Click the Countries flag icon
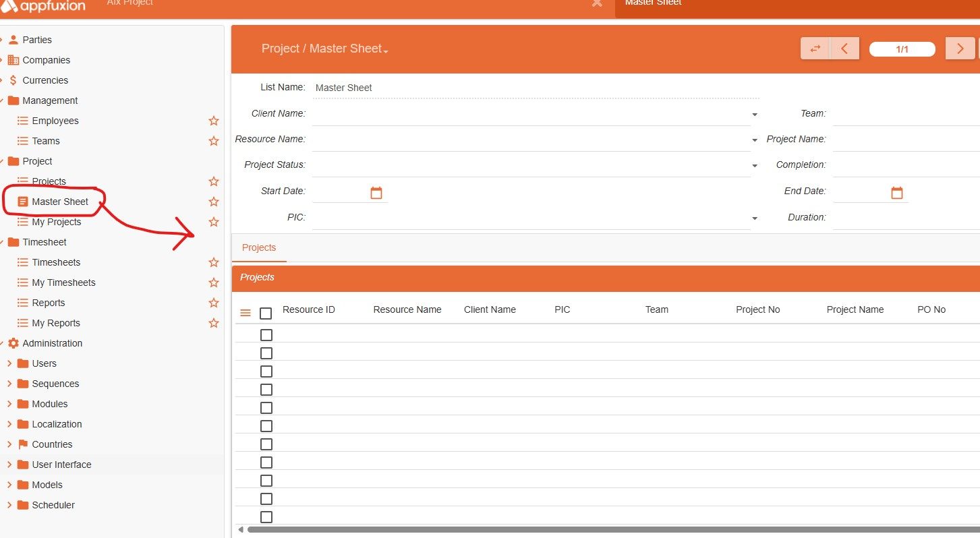Viewport: 980px width, 538px height. point(23,444)
